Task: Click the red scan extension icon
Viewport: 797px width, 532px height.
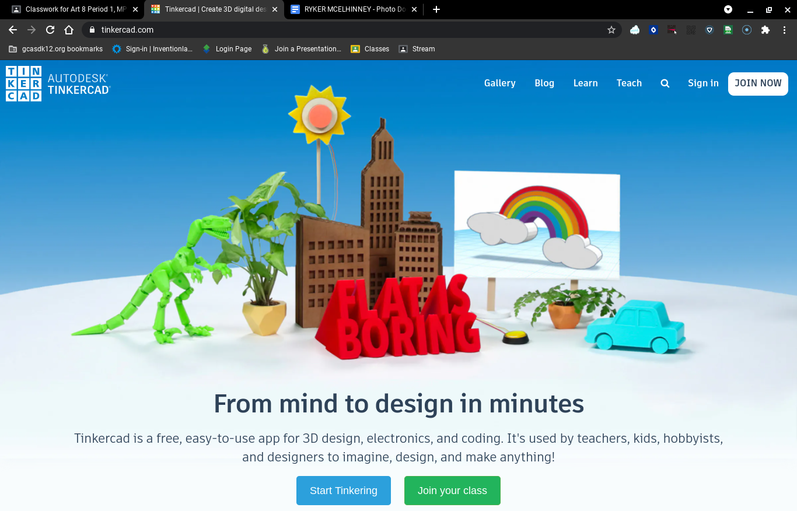Action: click(672, 30)
